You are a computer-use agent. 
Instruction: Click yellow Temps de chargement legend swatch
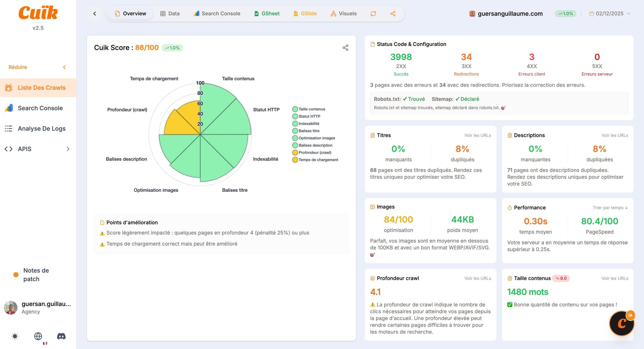[295, 160]
